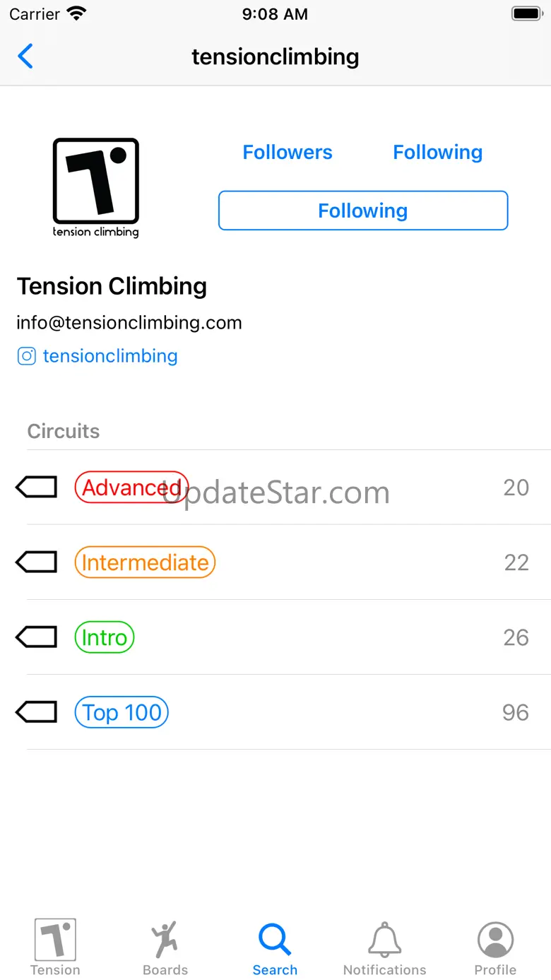Open the orange Intermediate circuit
Screen dimensions: 551x980
click(x=145, y=562)
